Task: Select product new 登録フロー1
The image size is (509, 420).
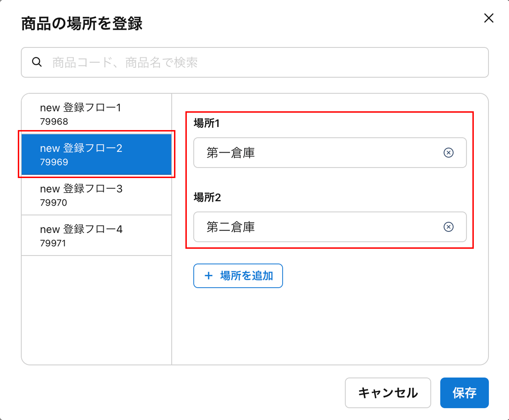Action: point(96,114)
